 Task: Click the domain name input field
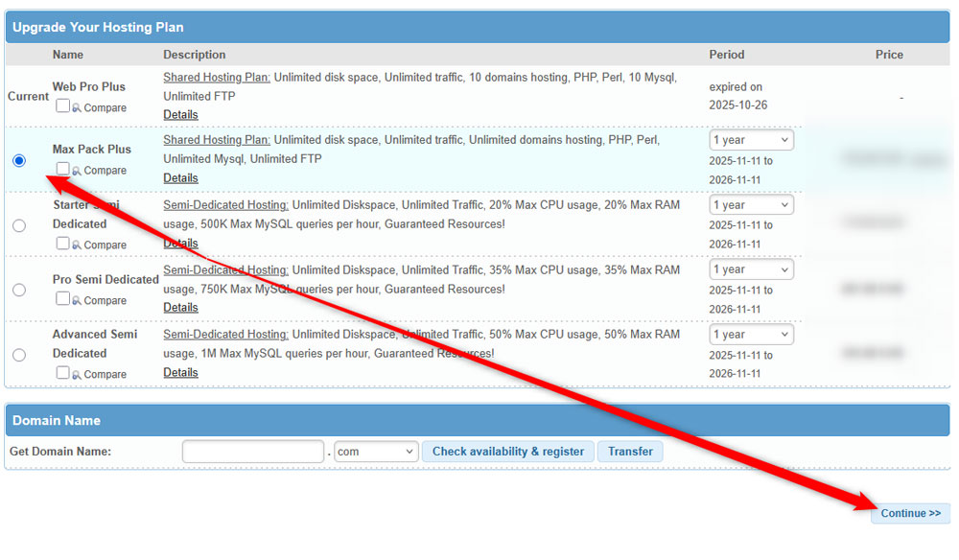[x=252, y=451]
